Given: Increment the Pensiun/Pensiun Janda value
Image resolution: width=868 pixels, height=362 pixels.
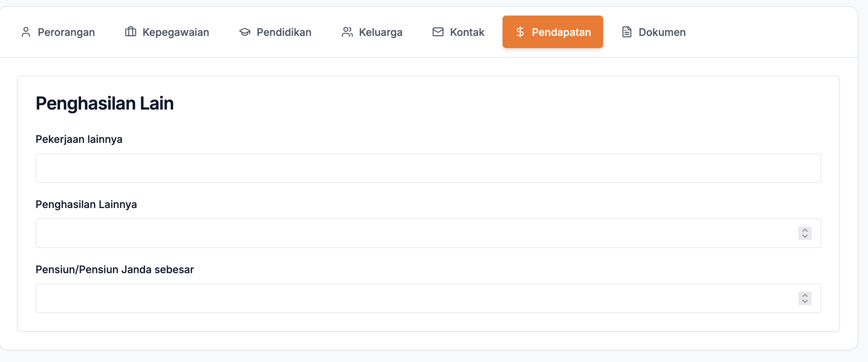Looking at the screenshot, I should (x=804, y=295).
